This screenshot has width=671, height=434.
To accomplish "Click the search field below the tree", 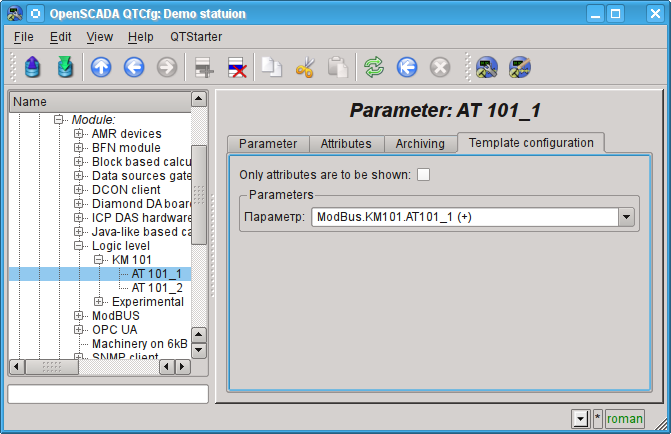I will 108,394.
